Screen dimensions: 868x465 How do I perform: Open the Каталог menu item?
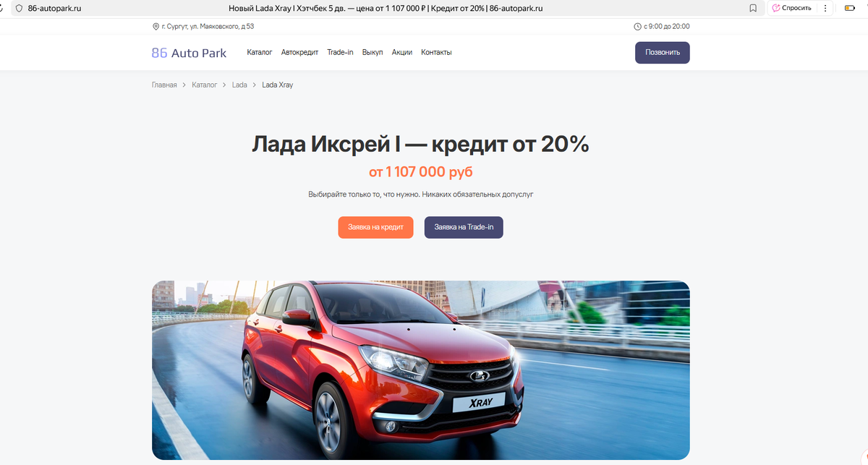(260, 52)
